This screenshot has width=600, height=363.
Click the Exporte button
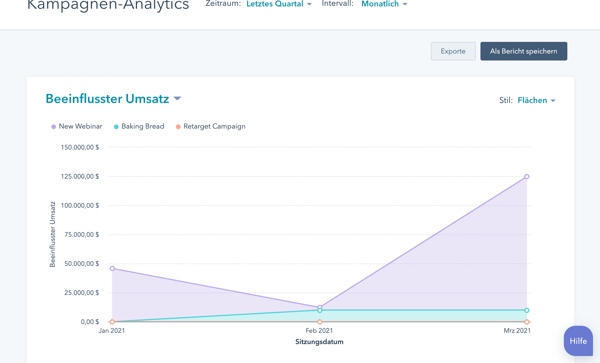point(453,51)
